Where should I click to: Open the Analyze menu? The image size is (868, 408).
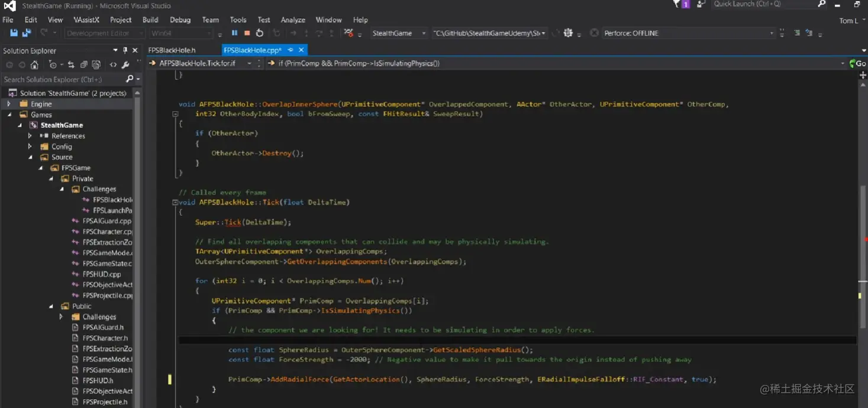(293, 20)
